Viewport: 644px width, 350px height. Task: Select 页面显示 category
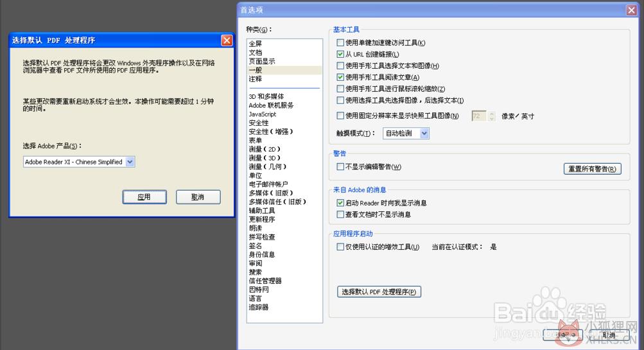coord(261,61)
